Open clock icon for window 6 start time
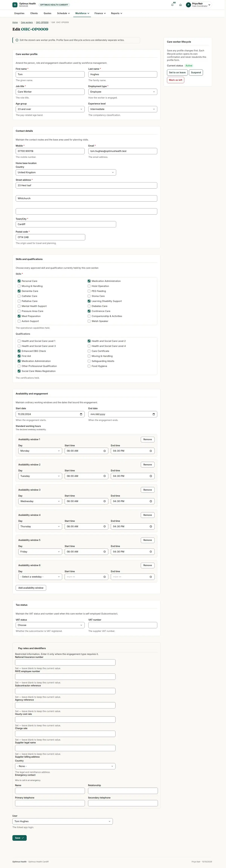 click(x=104, y=577)
